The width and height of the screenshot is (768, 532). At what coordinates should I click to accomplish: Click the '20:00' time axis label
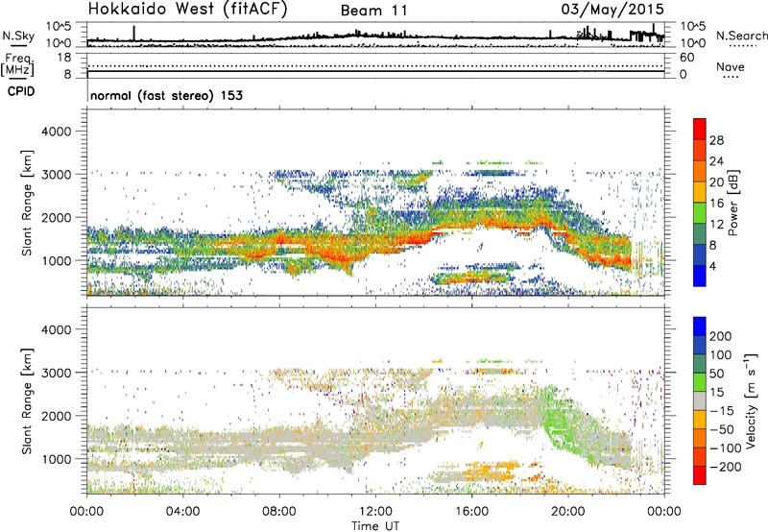568,511
